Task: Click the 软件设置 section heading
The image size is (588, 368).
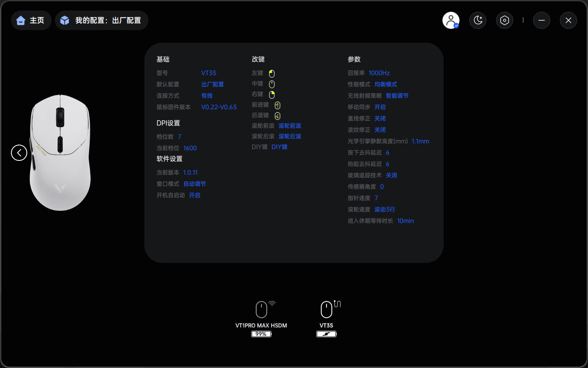Action: 170,159
